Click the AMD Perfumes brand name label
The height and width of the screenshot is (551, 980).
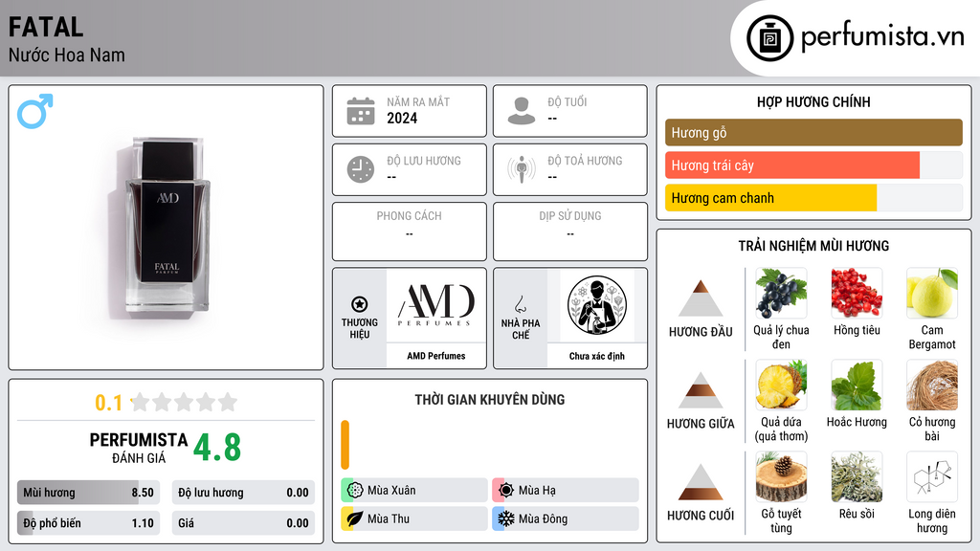point(436,356)
